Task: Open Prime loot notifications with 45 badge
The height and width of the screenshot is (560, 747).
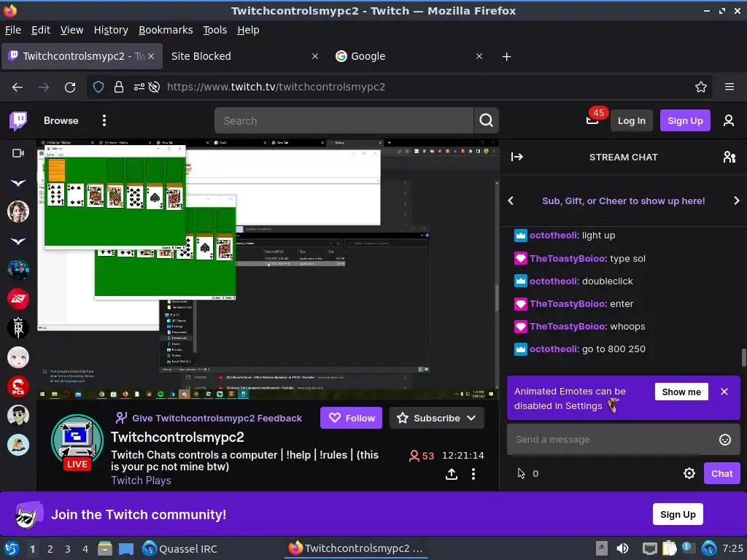Action: (x=592, y=120)
